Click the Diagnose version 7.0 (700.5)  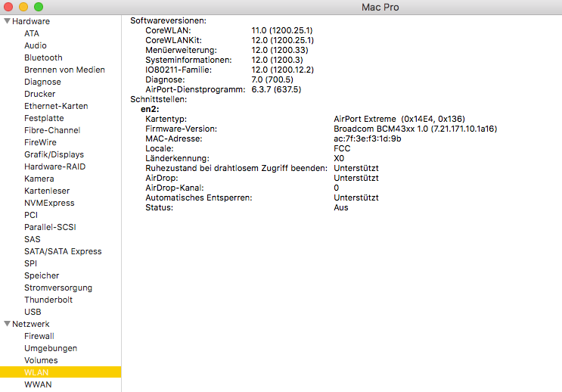(x=272, y=79)
